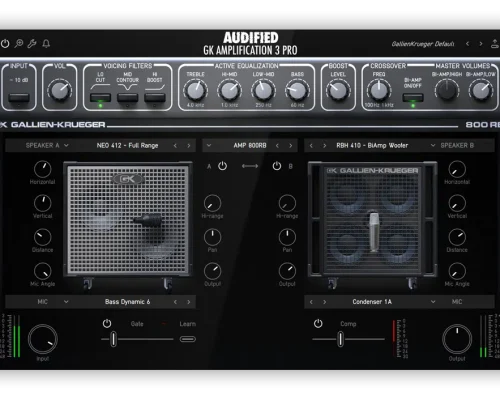Adjust the Comp slider handle
Viewport: 500px width, 400px height.
tap(340, 339)
